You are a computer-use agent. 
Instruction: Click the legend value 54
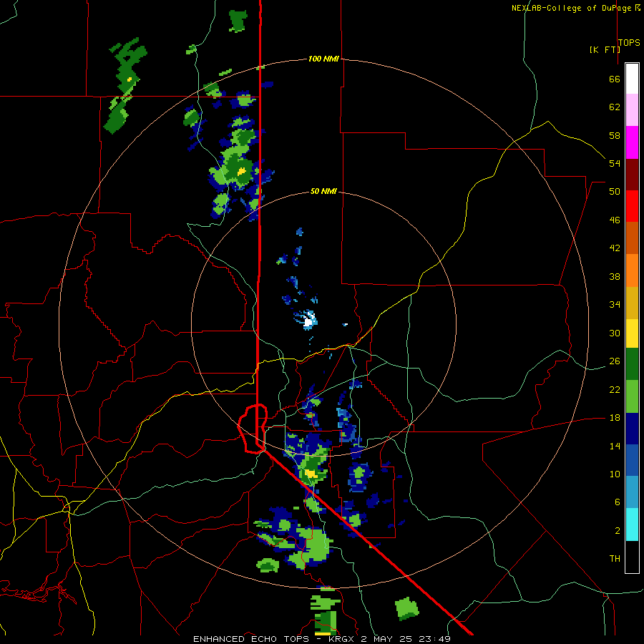click(x=615, y=163)
